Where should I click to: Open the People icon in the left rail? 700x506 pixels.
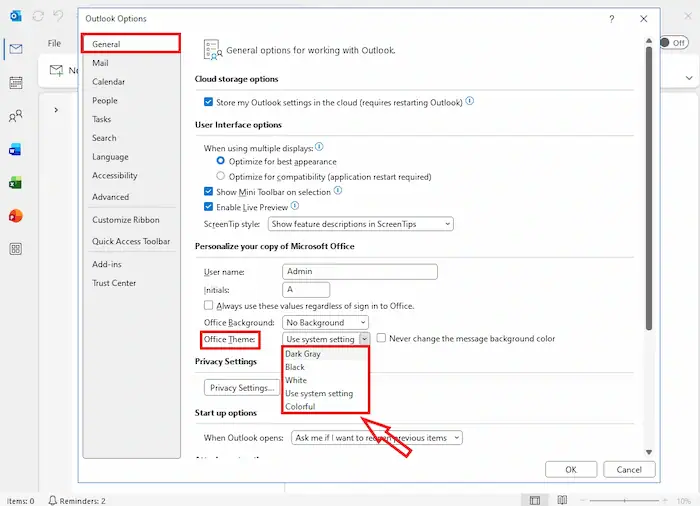pyautogui.click(x=16, y=116)
